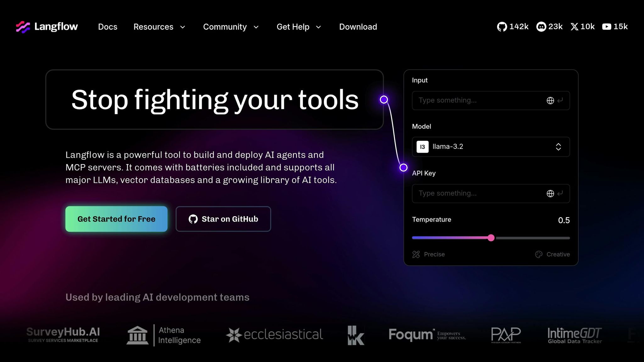Click the Precise wand icon
644x362 pixels.
[416, 255]
